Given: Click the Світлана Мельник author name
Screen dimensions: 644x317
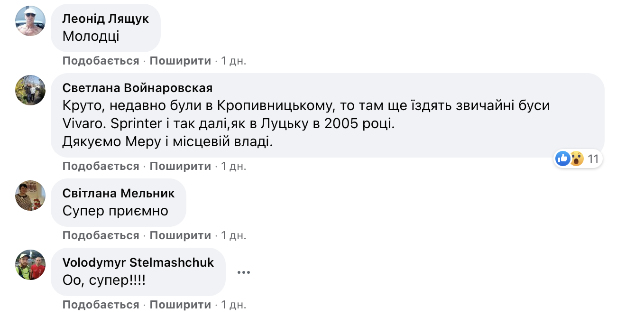Looking at the screenshot, I should (119, 193).
